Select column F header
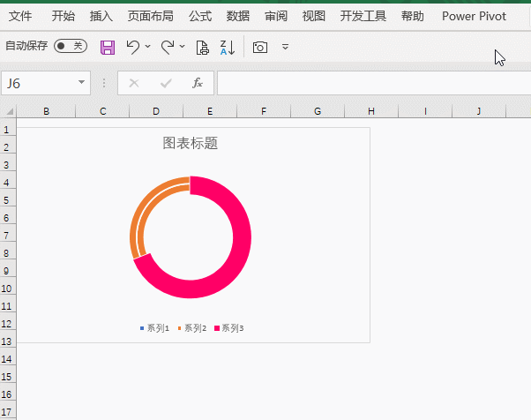Viewport: 531px width, 420px height. tap(264, 111)
